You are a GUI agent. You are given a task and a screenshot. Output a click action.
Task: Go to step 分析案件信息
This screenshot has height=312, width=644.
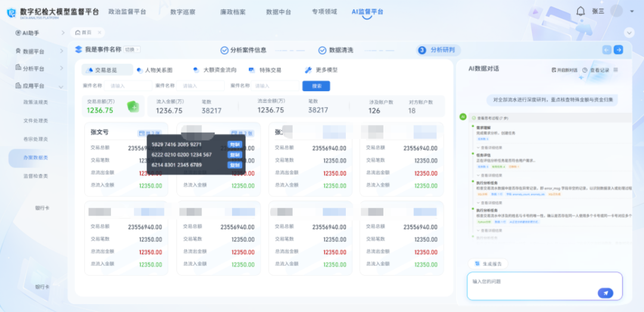click(243, 51)
